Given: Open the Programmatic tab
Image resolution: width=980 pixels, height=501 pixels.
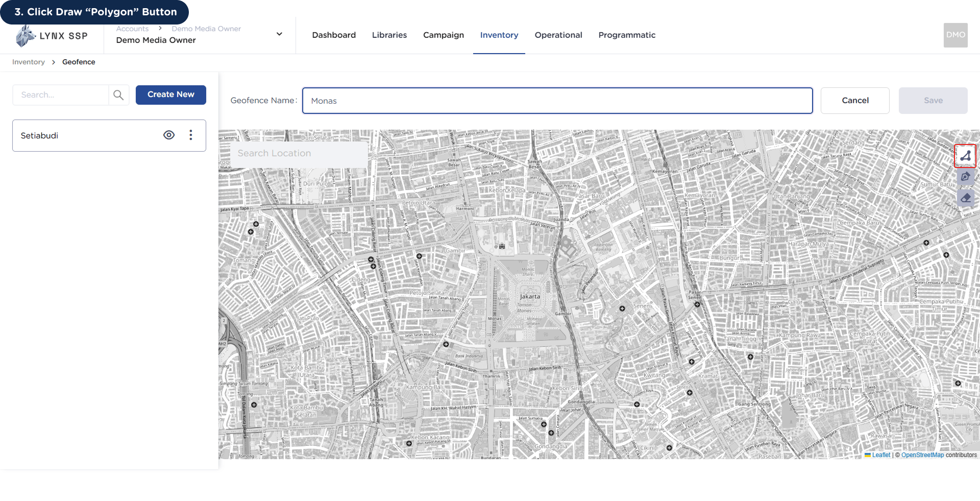Looking at the screenshot, I should [627, 35].
